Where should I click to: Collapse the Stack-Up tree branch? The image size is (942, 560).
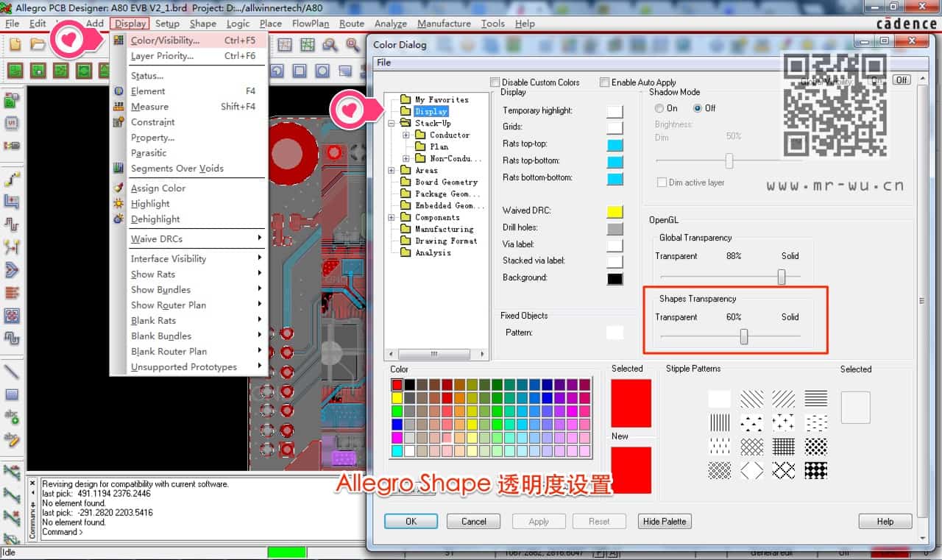tap(391, 123)
